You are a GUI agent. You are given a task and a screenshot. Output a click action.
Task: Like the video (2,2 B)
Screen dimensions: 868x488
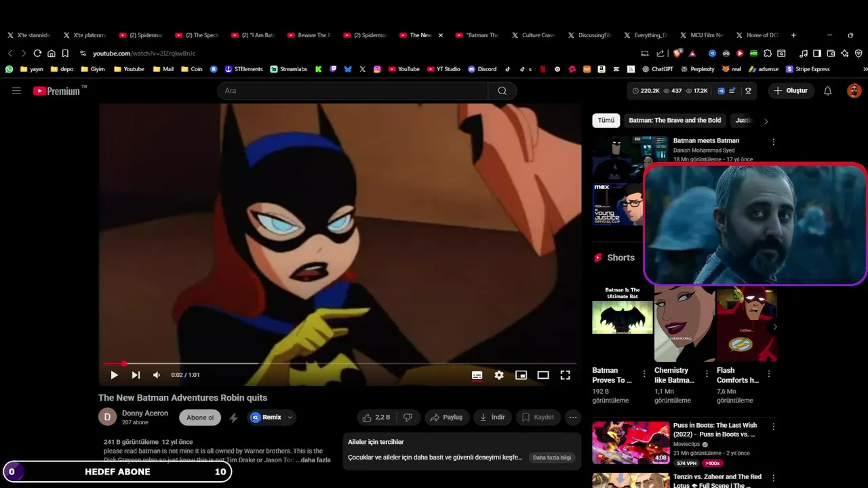point(376,418)
